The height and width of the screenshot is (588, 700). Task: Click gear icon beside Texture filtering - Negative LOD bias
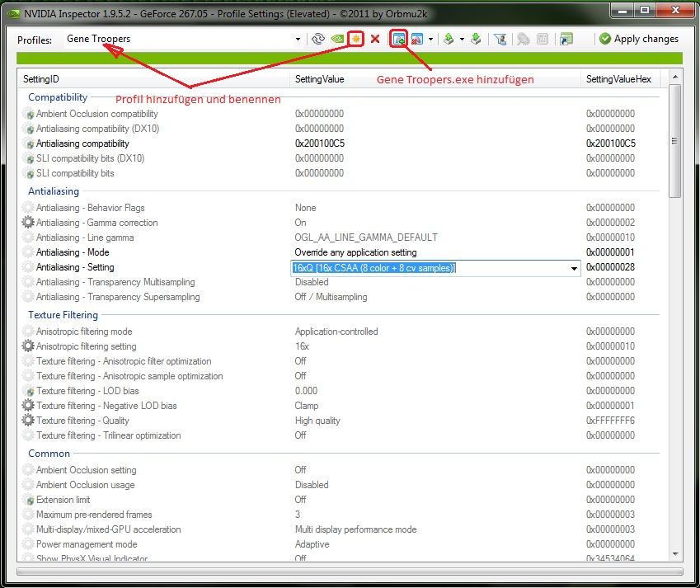pos(28,405)
